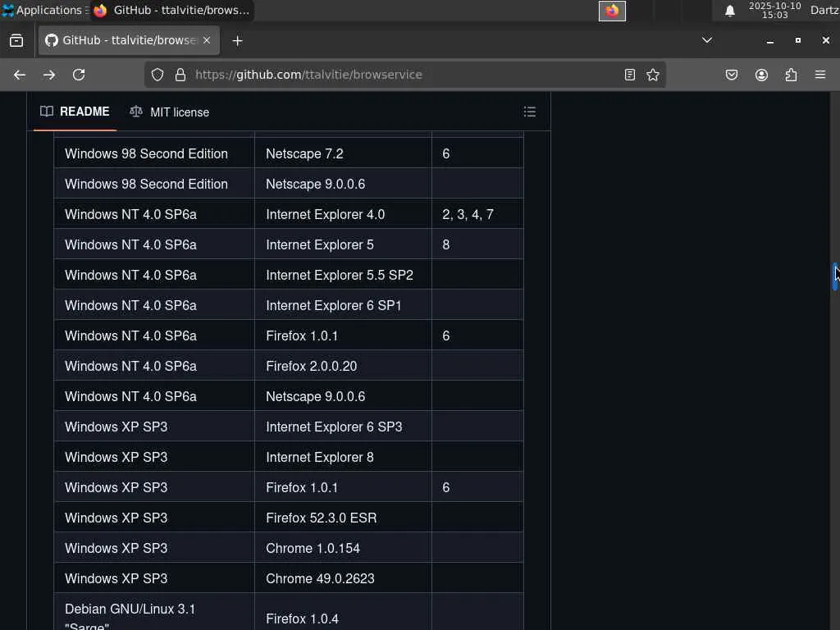
Task: Click the address bar URL field
Action: pyautogui.click(x=407, y=75)
